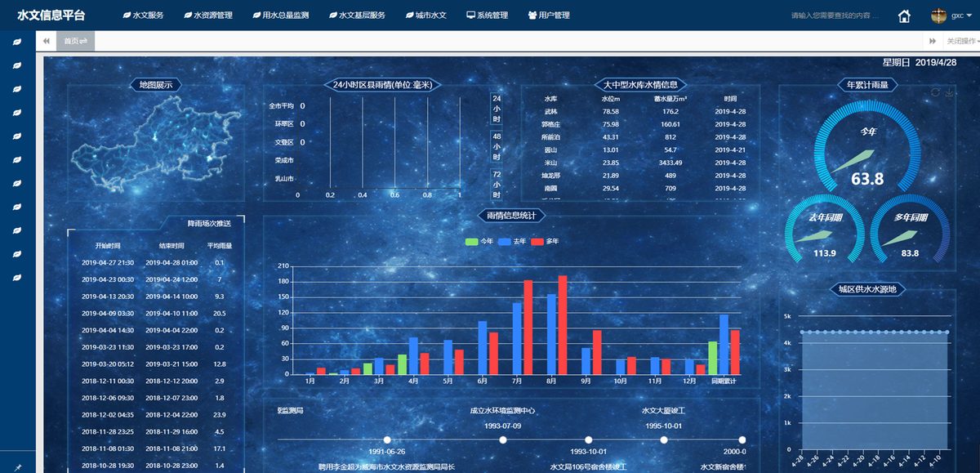Click the pin icon at the sidebar bottom
Screen dimensions: 980x473
click(x=17, y=467)
